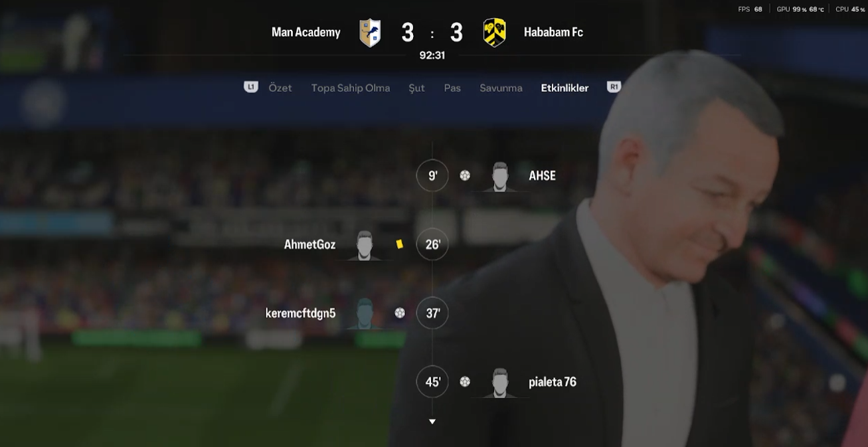
Task: Select pialeta 76's player avatar
Action: coord(500,383)
